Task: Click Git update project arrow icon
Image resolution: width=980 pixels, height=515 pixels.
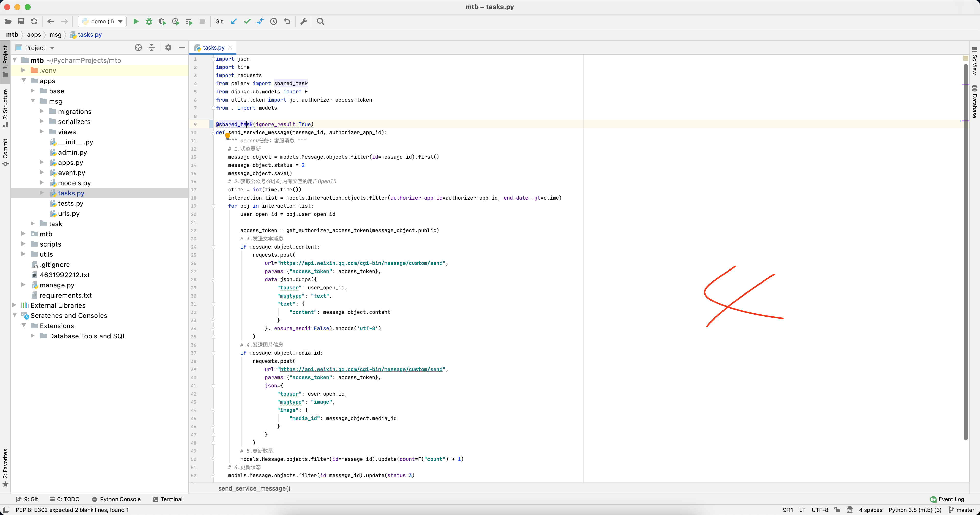Action: [234, 22]
